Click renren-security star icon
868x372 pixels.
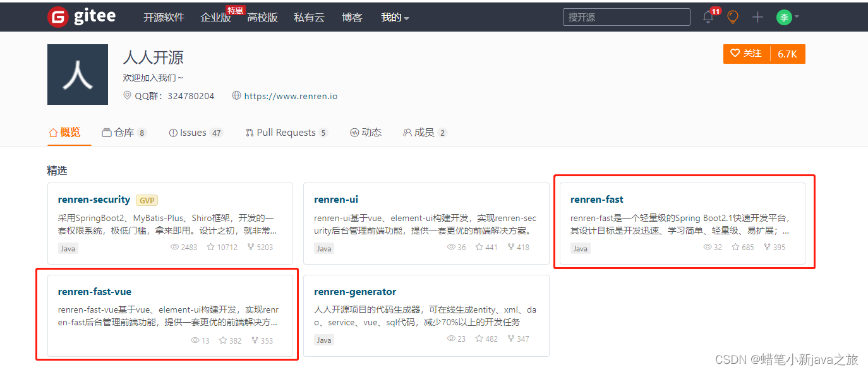(x=211, y=247)
